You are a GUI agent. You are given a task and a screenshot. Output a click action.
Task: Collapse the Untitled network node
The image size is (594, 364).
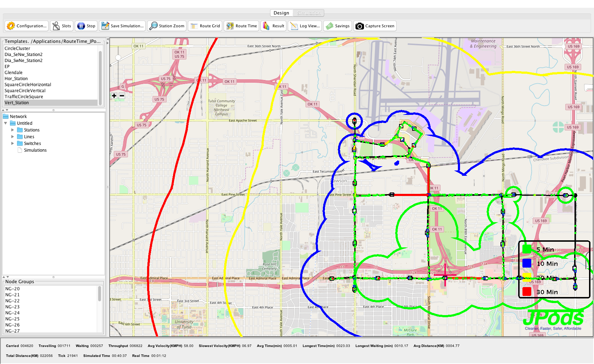(x=6, y=123)
